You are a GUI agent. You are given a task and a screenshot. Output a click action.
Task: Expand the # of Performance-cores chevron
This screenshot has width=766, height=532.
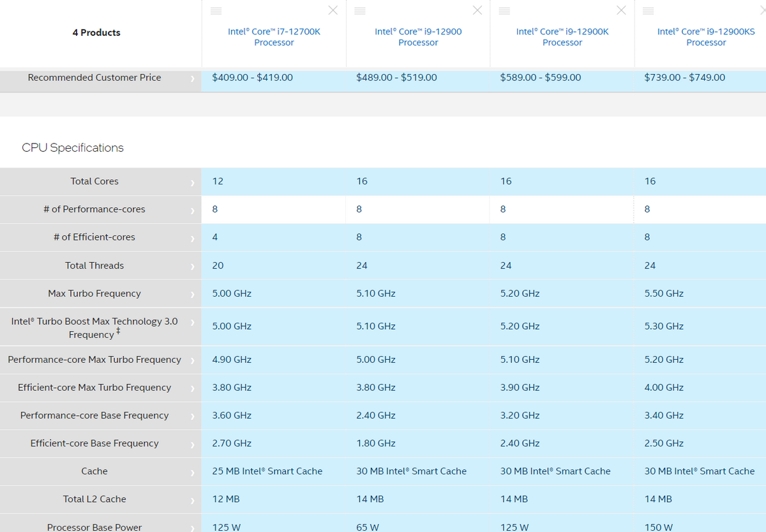coord(192,211)
